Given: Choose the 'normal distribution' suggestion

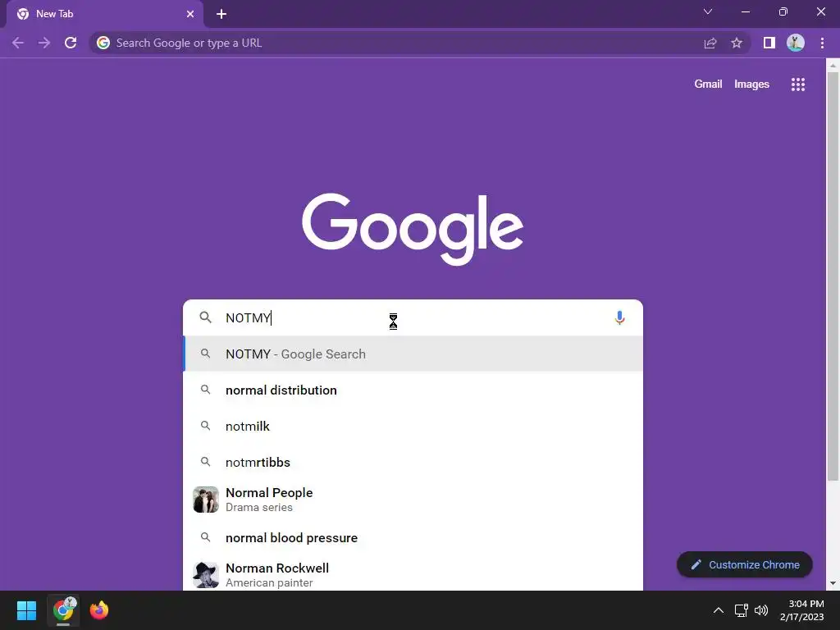Looking at the screenshot, I should (x=413, y=390).
